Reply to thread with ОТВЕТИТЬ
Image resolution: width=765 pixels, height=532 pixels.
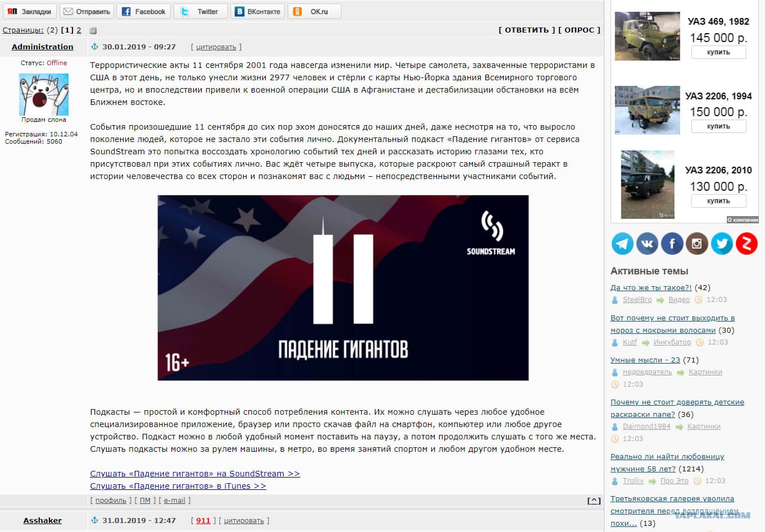pos(527,30)
